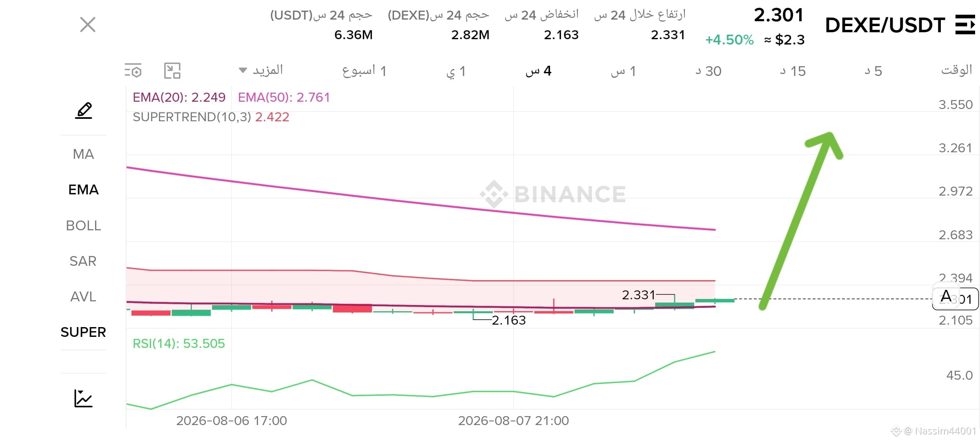Screen dimensions: 980x441
Task: Select the 1 اسبوع weekly interval
Action: point(364,71)
